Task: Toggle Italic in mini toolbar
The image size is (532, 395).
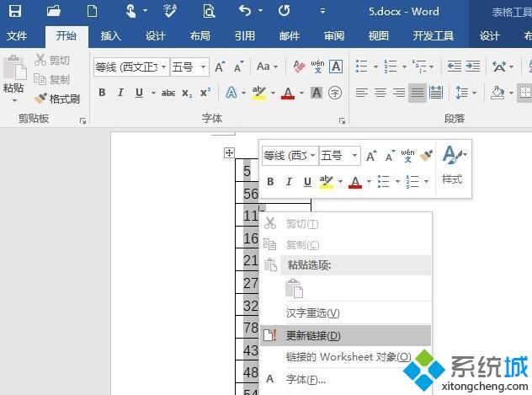Action: point(289,182)
